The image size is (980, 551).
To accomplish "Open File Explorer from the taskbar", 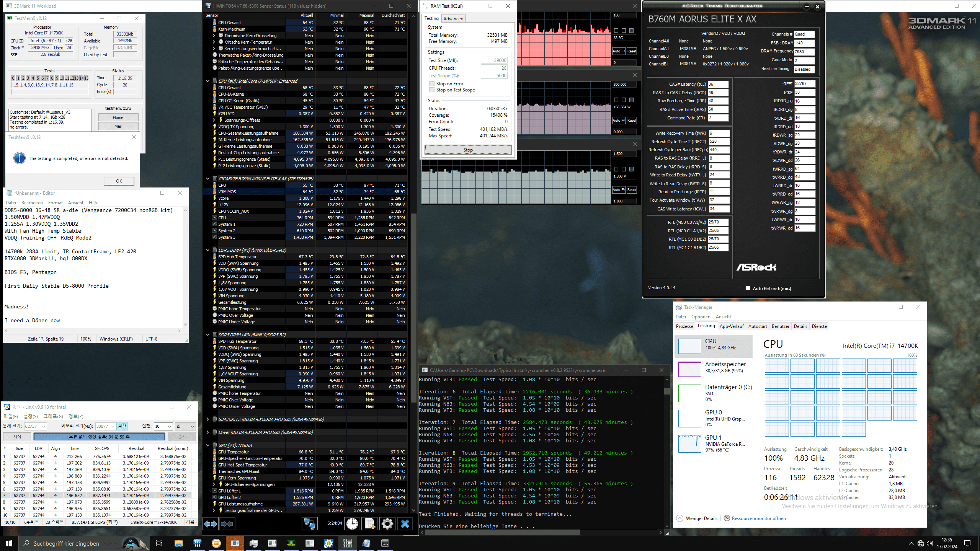I will [x=178, y=543].
